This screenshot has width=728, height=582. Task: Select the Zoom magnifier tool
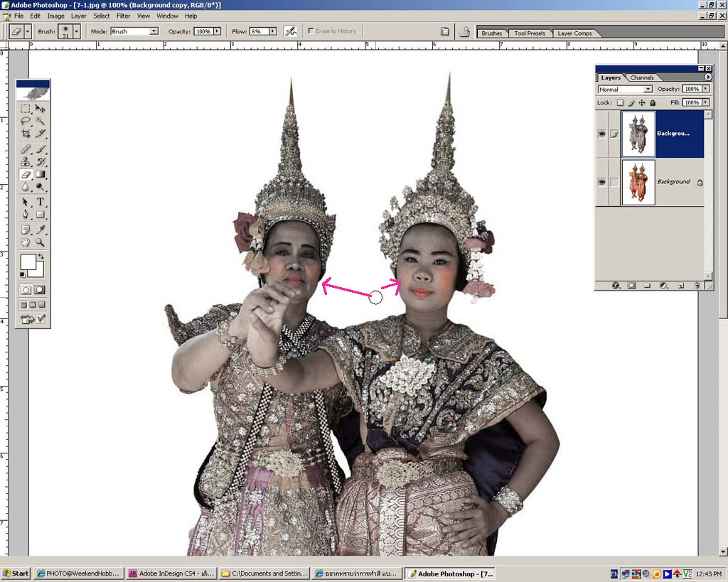[41, 242]
